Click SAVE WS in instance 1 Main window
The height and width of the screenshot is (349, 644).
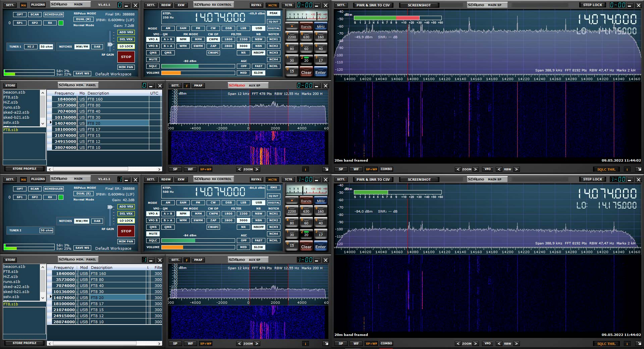click(82, 248)
